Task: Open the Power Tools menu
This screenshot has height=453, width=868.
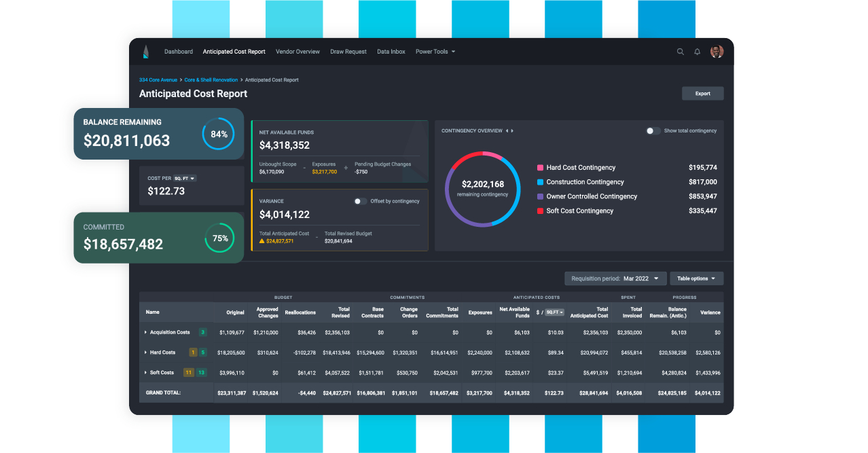Action: [435, 52]
